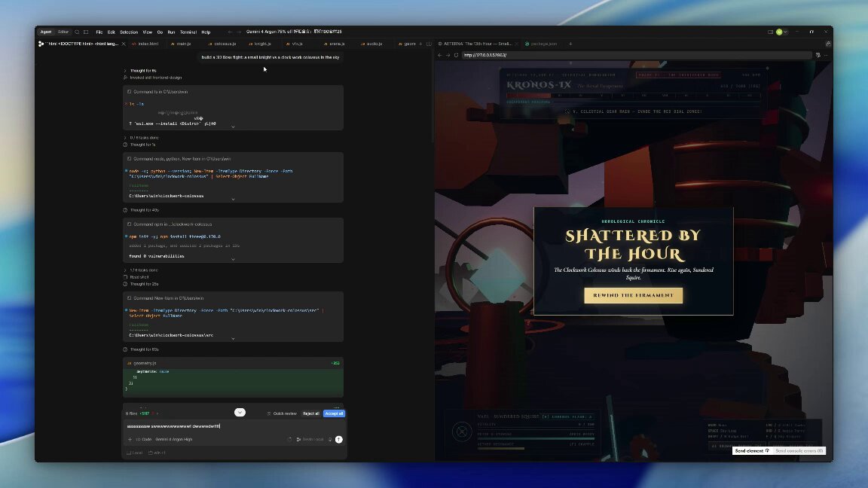Click the plus icon after the geom tab
The height and width of the screenshot is (488, 868).
(x=420, y=44)
